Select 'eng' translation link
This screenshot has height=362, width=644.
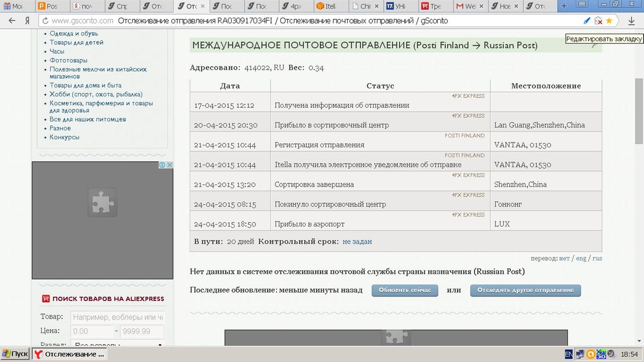click(x=581, y=258)
